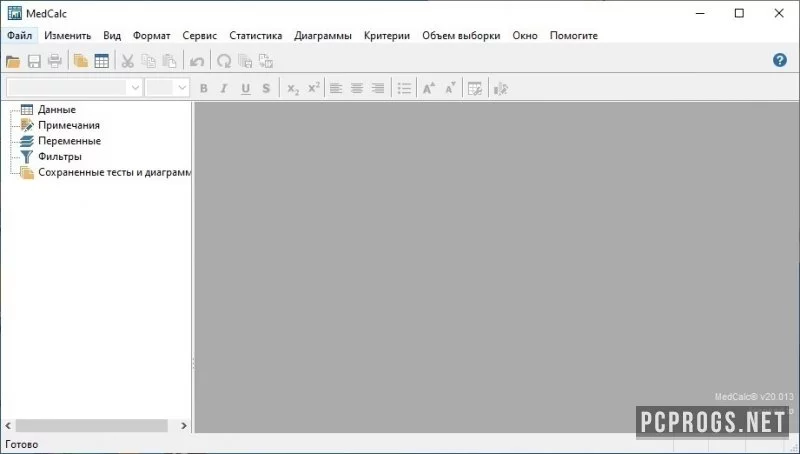Screen dimensions: 800x454
Task: Toggle Subscript formatting
Action: [293, 89]
